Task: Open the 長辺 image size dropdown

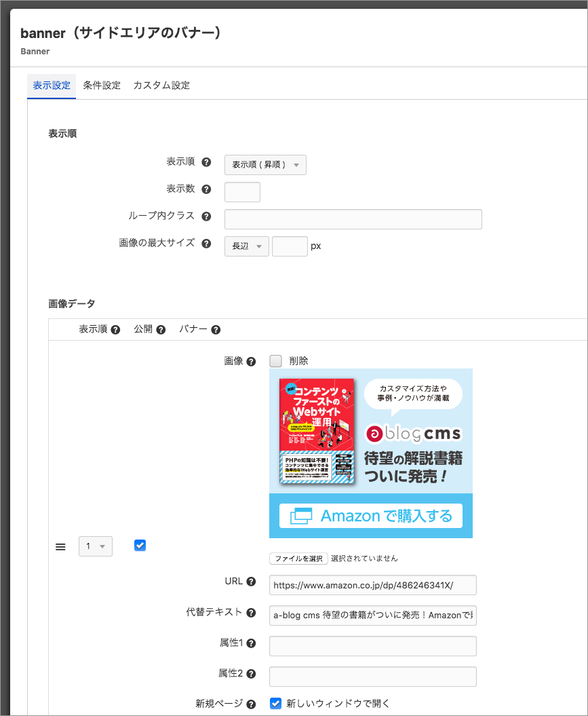Action: (x=247, y=246)
